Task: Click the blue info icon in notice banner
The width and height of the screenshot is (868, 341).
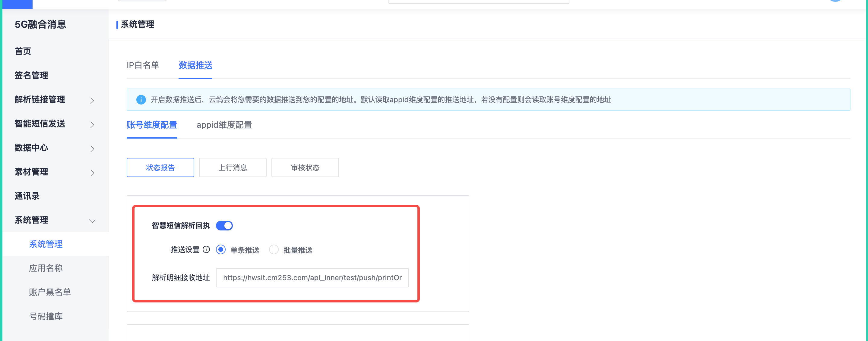Action: (141, 100)
